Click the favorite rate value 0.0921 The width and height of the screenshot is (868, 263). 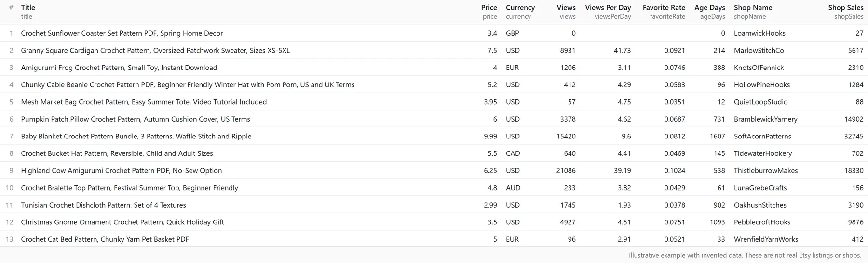pyautogui.click(x=675, y=50)
